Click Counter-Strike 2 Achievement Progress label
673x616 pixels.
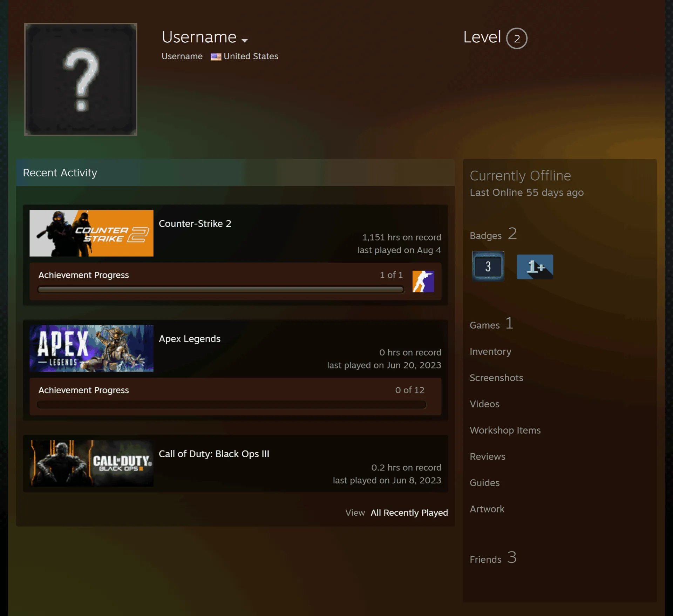83,275
